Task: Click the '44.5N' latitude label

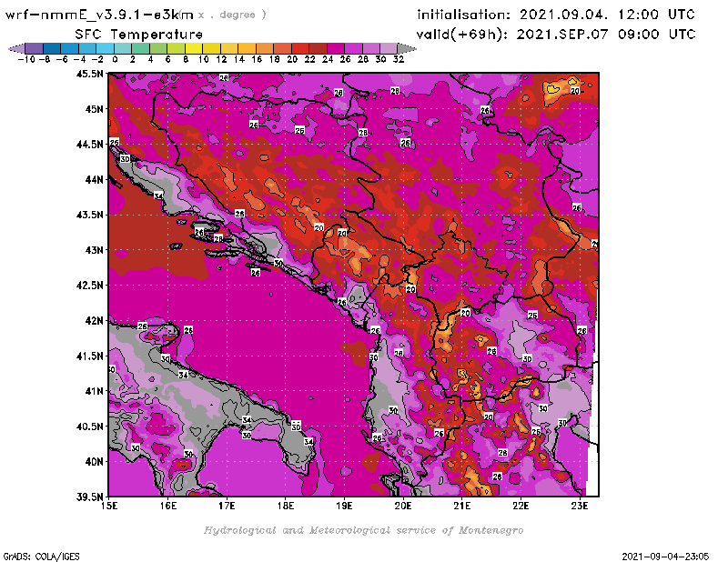Action: [89, 145]
